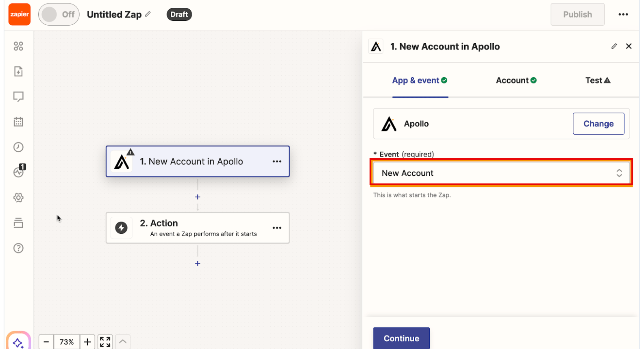Open the top-right more options menu
Screen dimensions: 644x349
click(x=623, y=15)
